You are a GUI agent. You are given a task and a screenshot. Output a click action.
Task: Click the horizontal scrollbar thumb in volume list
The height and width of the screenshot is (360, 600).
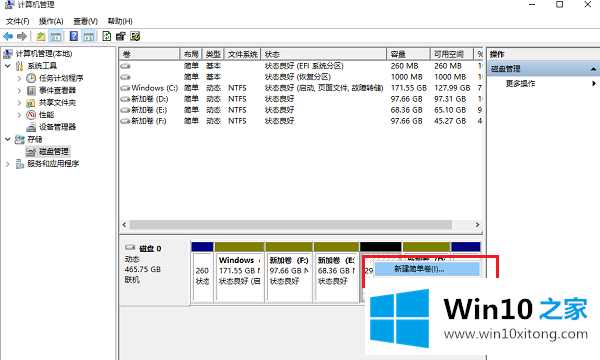(x=291, y=225)
